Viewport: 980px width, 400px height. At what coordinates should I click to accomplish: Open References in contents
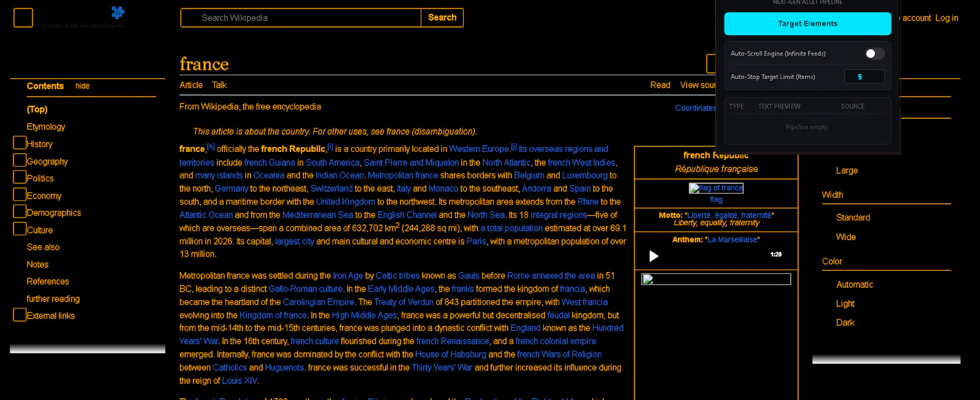pyautogui.click(x=48, y=282)
